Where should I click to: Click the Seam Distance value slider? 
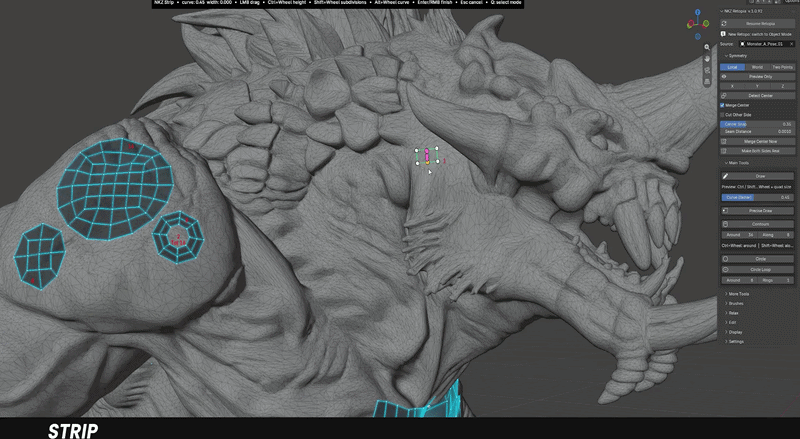(757, 132)
